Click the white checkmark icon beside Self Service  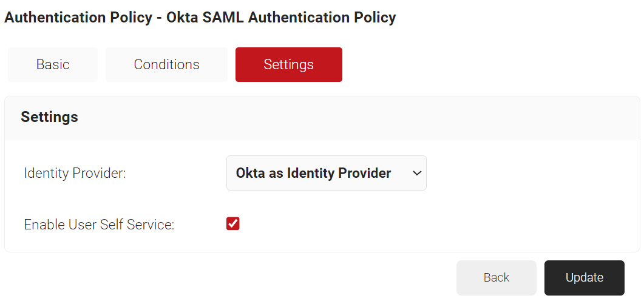[x=233, y=224]
